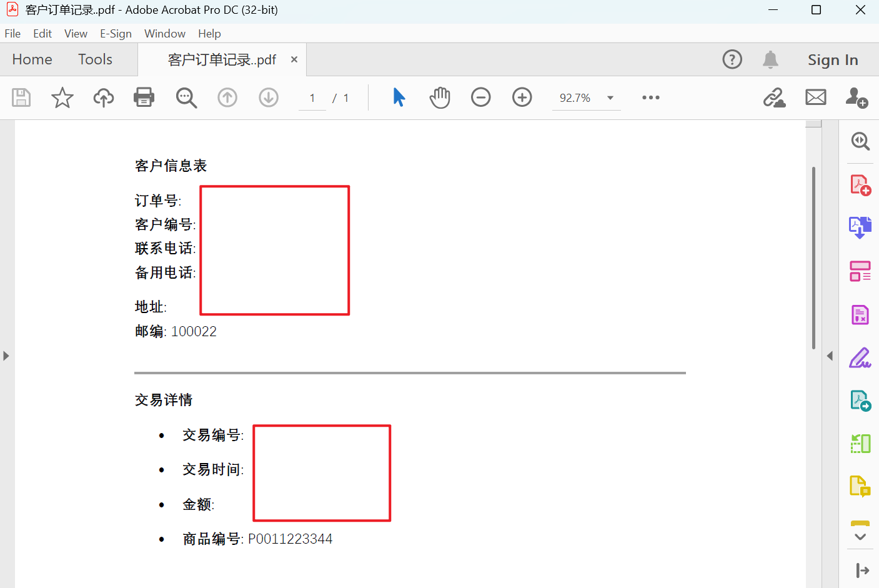Switch to the Selection arrow tool
879x588 pixels.
(x=399, y=97)
